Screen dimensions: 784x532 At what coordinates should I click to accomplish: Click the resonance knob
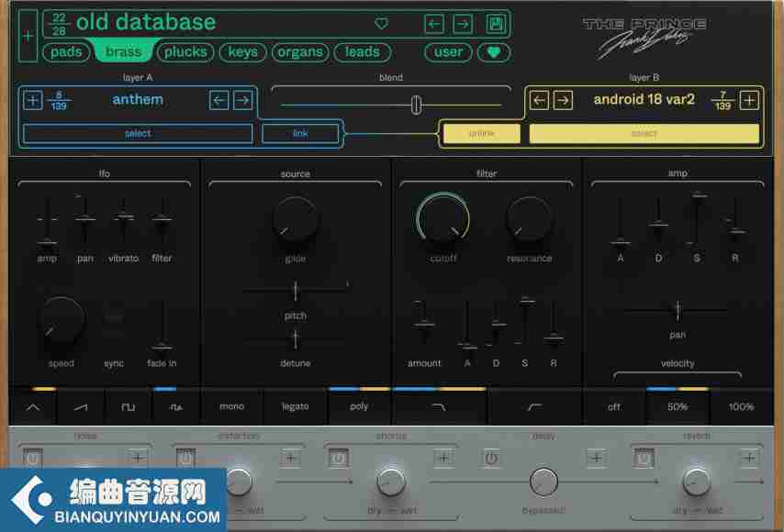(529, 219)
